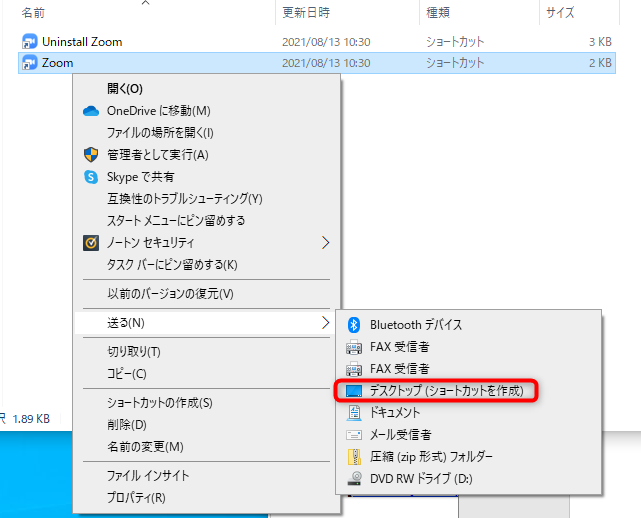Click the administrator shield icon

tap(91, 155)
